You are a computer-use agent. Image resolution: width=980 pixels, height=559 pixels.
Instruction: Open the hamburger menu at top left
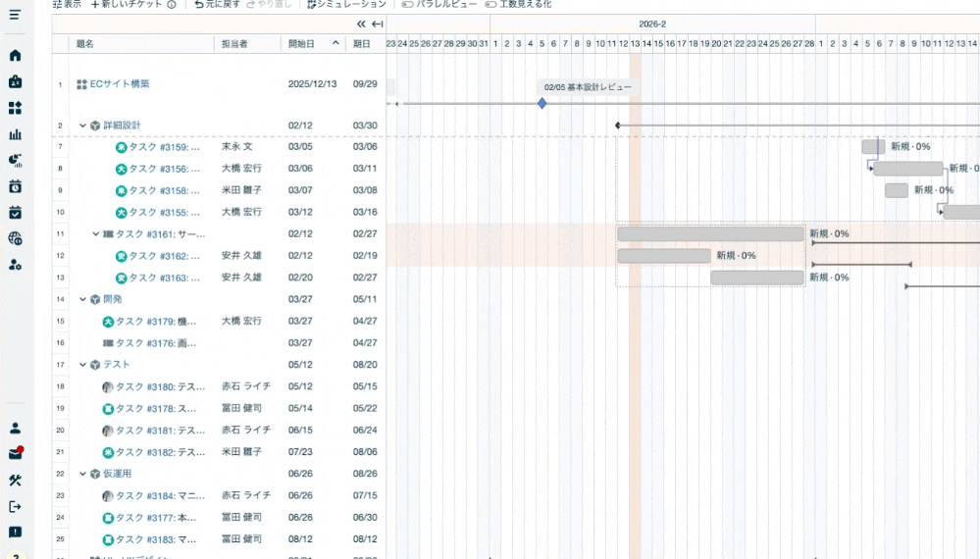15,15
